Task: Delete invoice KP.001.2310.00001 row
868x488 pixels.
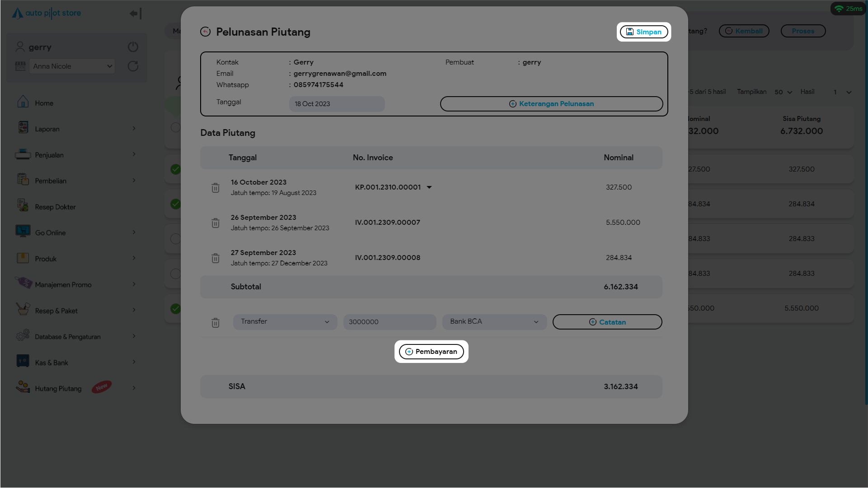Action: [x=216, y=188]
